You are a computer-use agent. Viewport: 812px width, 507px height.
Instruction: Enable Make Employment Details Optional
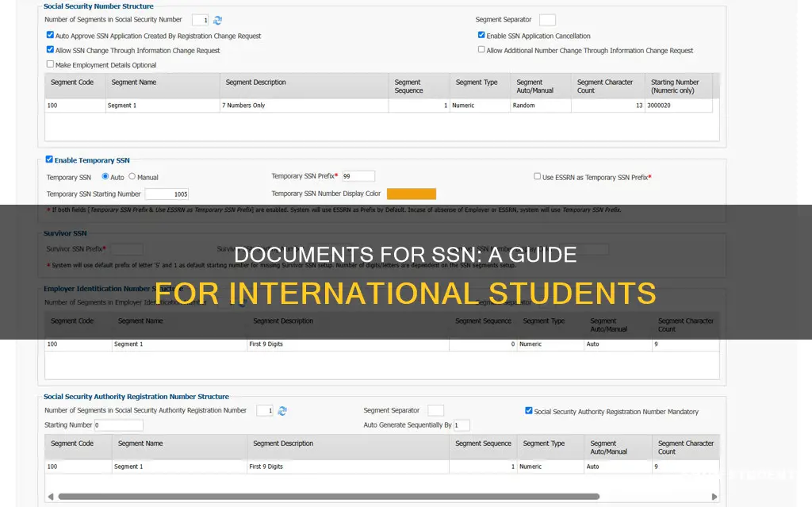click(50, 63)
